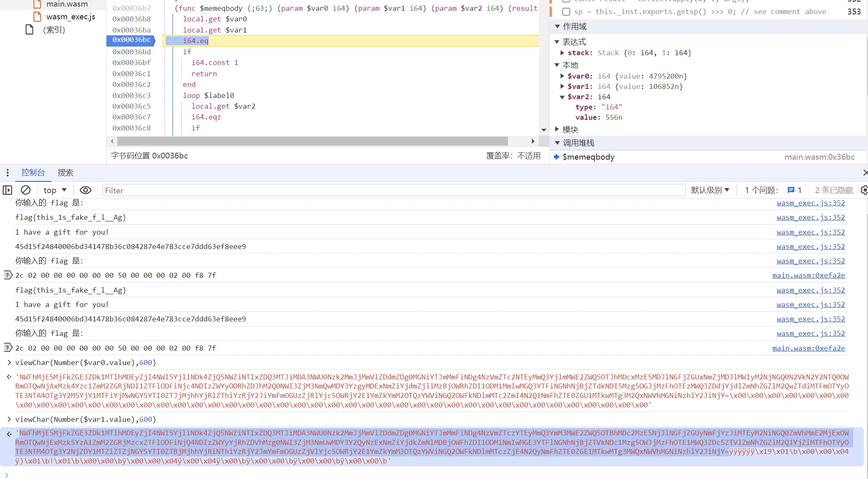Click the 0x00036bc highlighted line address

coord(131,40)
